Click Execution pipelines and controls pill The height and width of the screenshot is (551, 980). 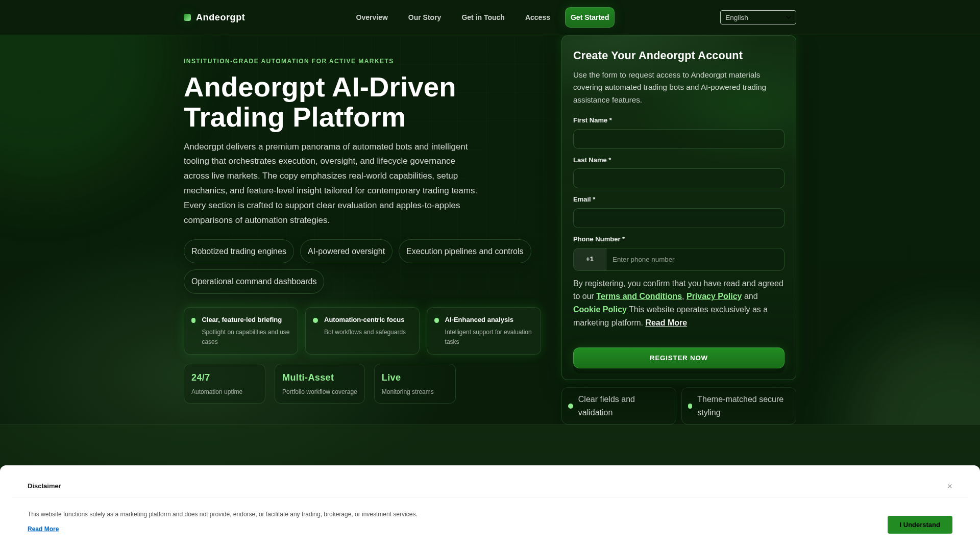pos(464,252)
